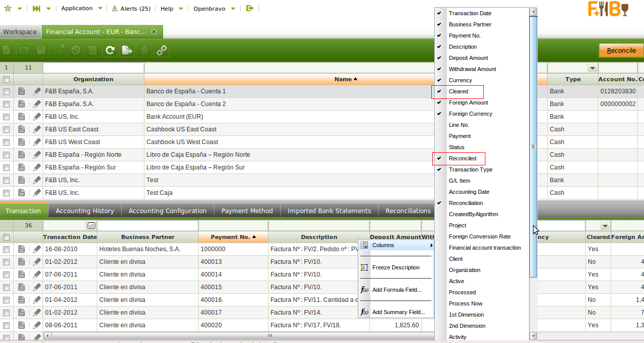Tick the checkbox for Bank Account (EUR) row
Image resolution: width=644 pixels, height=343 pixels.
7,117
